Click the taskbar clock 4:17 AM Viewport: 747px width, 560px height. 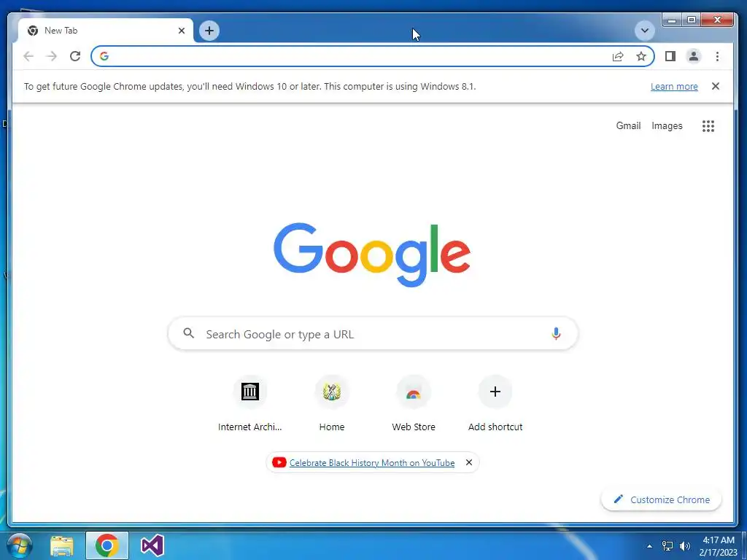tap(719, 540)
